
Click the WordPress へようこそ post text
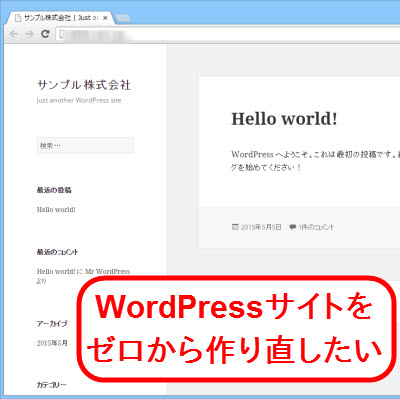click(315, 161)
